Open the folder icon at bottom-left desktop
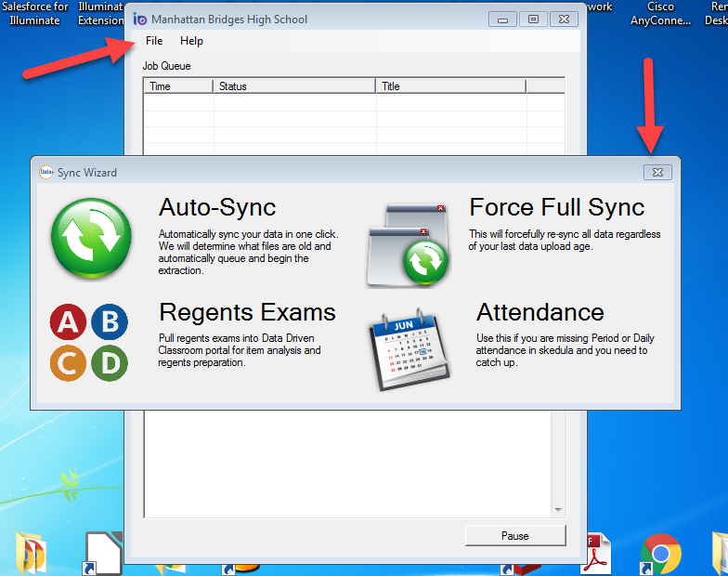This screenshot has height=576, width=728. [x=32, y=554]
